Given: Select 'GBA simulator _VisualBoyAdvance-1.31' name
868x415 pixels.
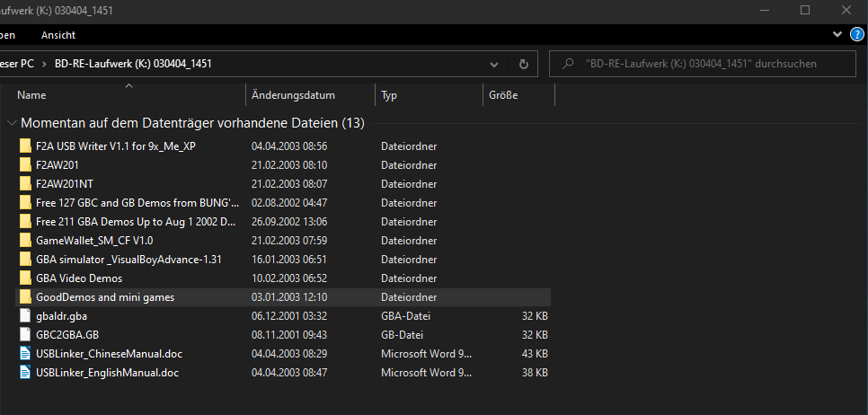Looking at the screenshot, I should coord(129,260).
